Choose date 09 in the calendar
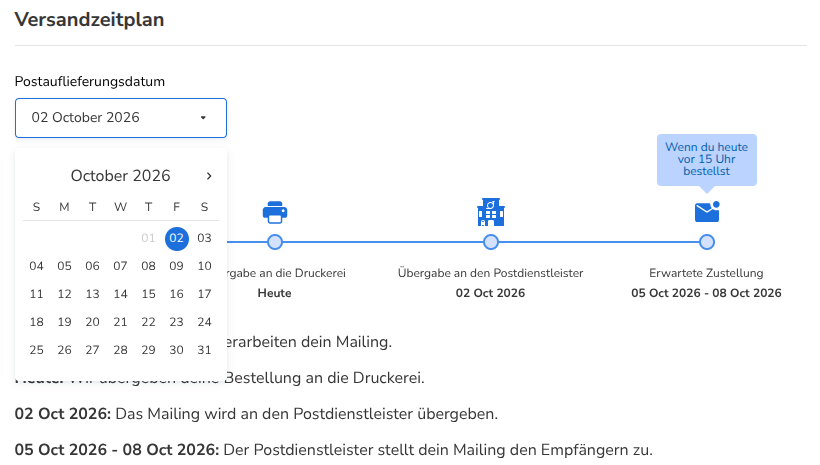Screen dimensions: 820x465 pos(176,266)
